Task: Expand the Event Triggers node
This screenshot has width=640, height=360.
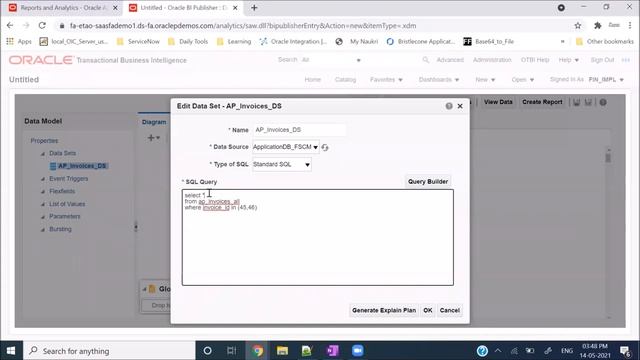Action: click(43, 179)
